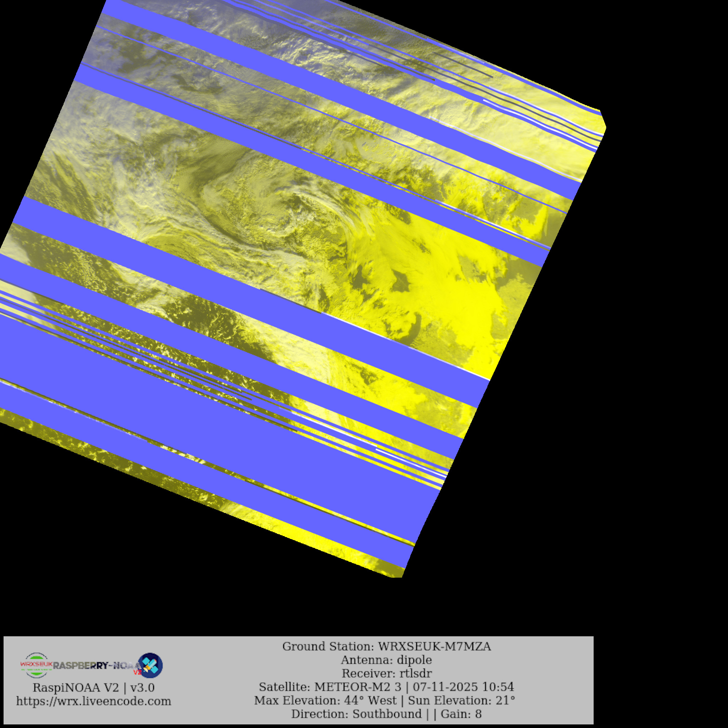Screen dimensions: 728x728
Task: Click the Antenna: dipole text
Action: click(386, 660)
